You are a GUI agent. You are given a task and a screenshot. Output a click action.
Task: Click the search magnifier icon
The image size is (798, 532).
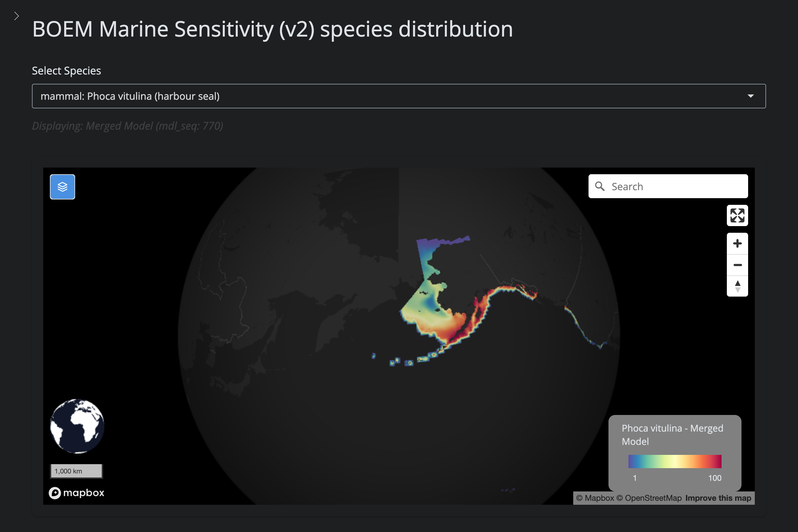(599, 186)
